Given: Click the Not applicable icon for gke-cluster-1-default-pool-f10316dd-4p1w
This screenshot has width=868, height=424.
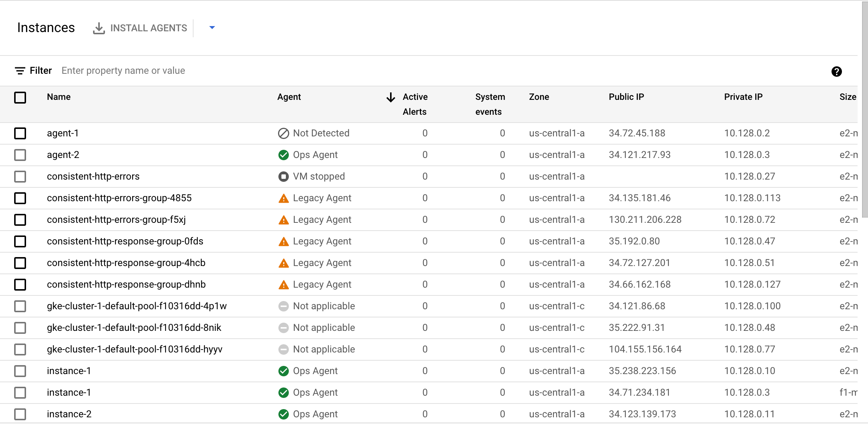Looking at the screenshot, I should pos(283,306).
